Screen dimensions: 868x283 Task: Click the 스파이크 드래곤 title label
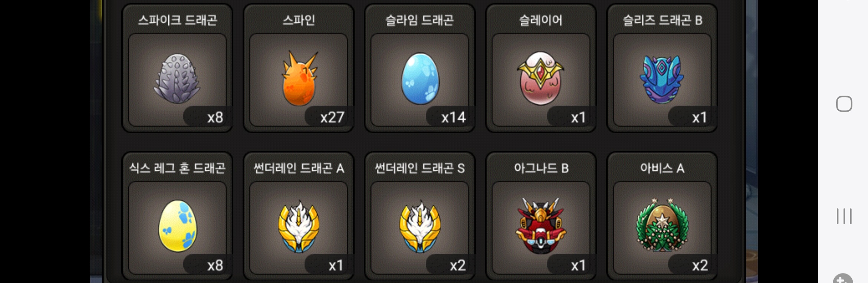click(178, 20)
